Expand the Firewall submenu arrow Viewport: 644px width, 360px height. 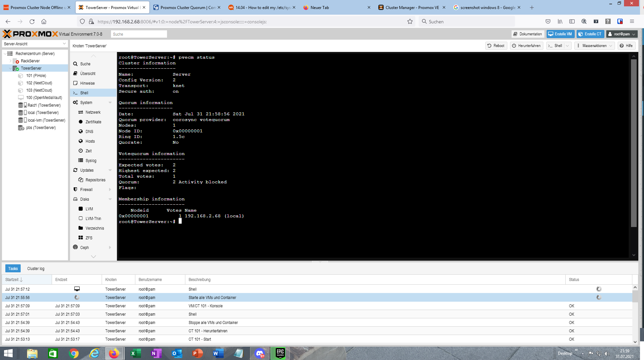(x=110, y=190)
